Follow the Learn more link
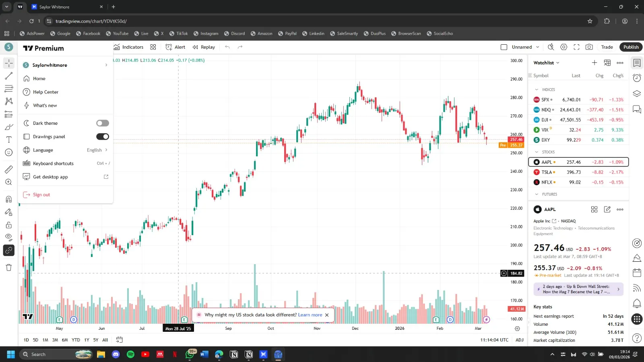 310,315
